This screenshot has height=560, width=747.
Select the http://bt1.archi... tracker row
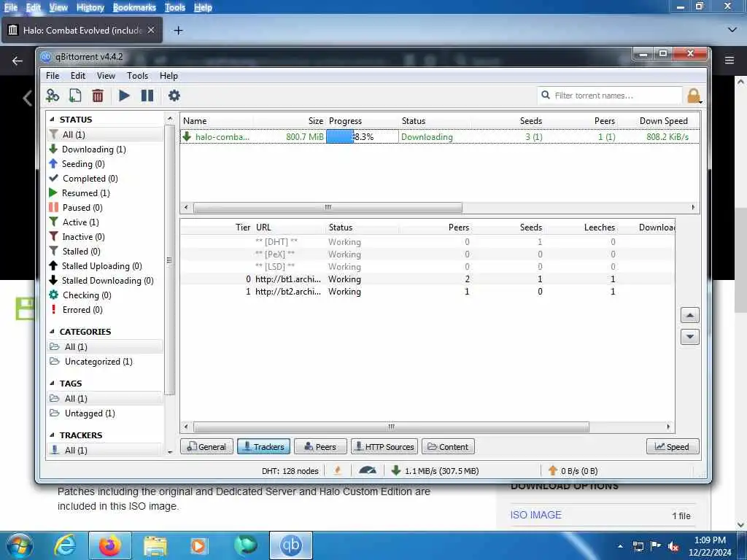pyautogui.click(x=427, y=279)
